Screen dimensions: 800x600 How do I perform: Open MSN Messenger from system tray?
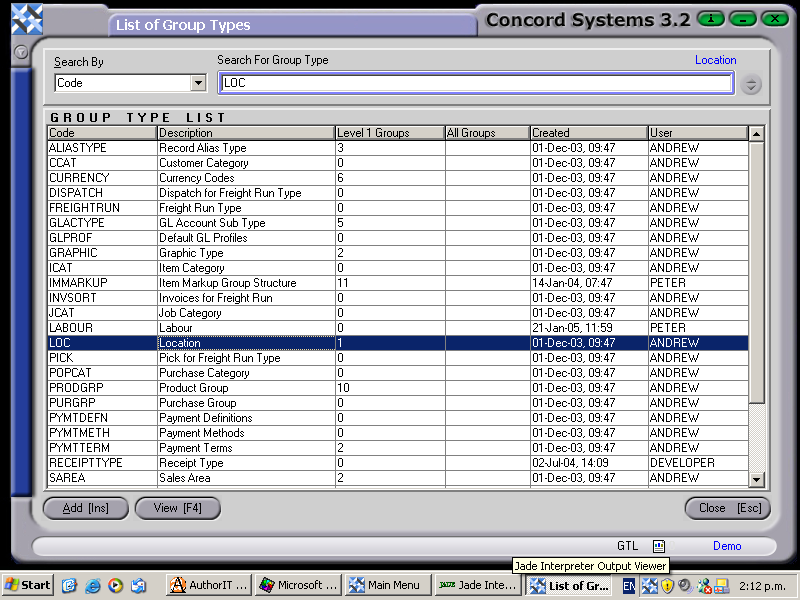703,585
